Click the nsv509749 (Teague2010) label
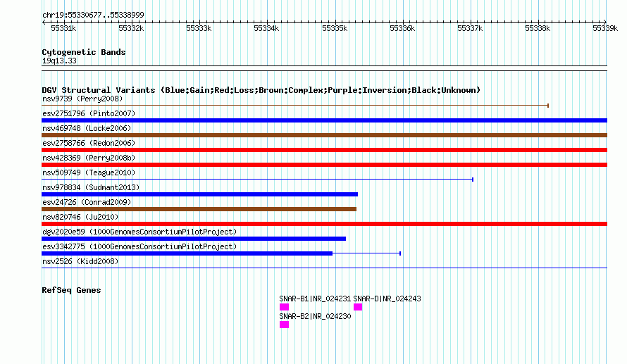 click(x=89, y=172)
